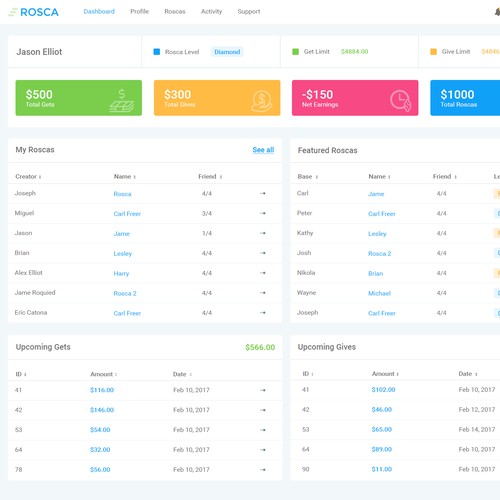This screenshot has height=500, width=500.
Task: Go to the Roscas menu item
Action: coord(175,12)
